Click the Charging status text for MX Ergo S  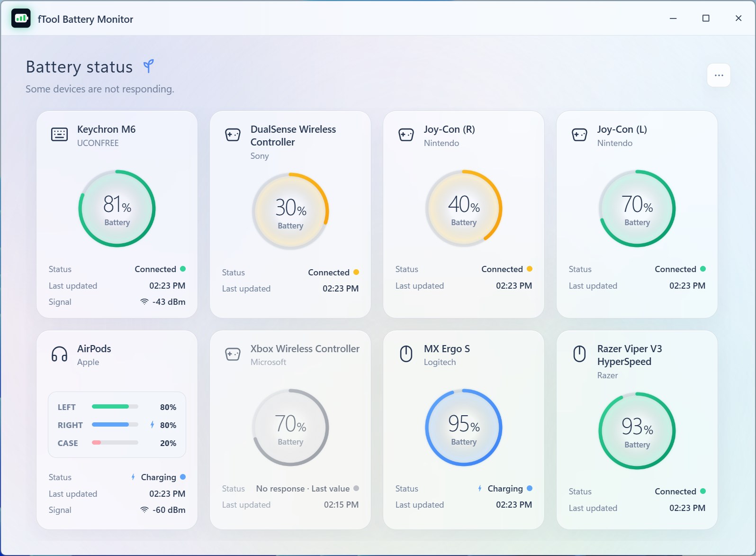505,489
